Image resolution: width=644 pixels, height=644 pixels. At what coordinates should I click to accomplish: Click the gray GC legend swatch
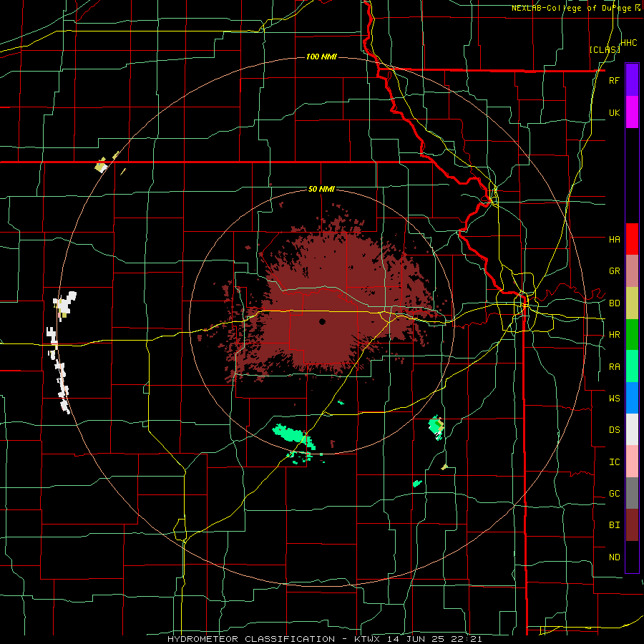coord(632,493)
